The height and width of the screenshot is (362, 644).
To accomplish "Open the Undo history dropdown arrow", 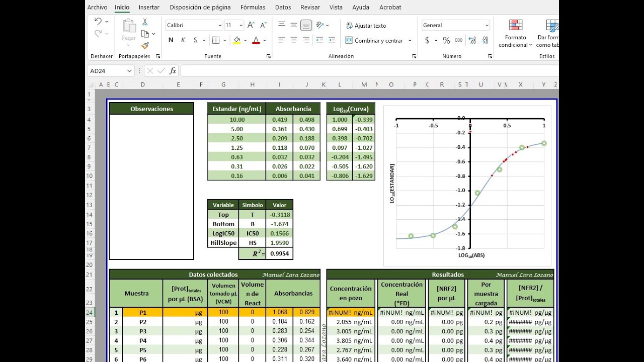I will (107, 22).
